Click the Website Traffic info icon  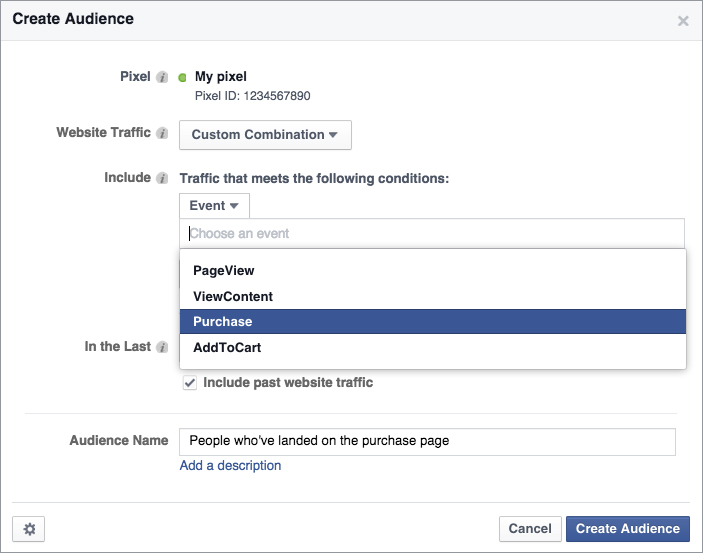point(162,133)
